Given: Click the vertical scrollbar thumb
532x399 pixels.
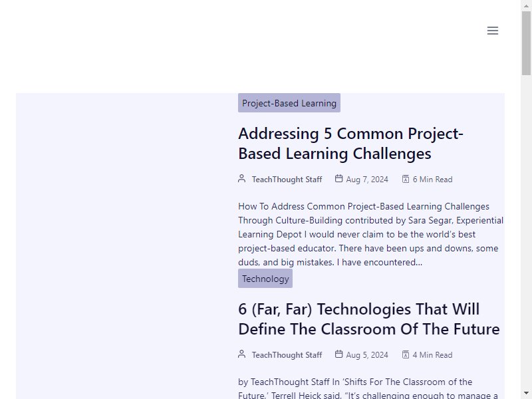Looking at the screenshot, I should pyautogui.click(x=526, y=43).
